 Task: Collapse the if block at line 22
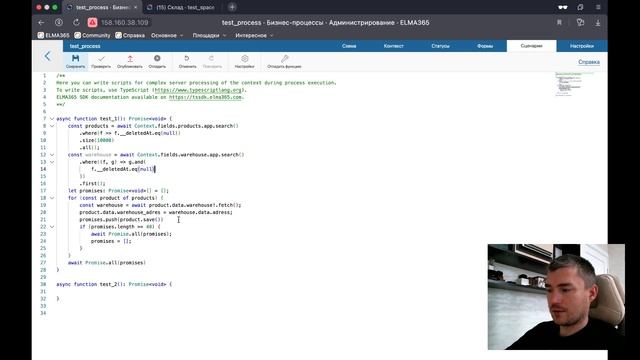point(52,227)
